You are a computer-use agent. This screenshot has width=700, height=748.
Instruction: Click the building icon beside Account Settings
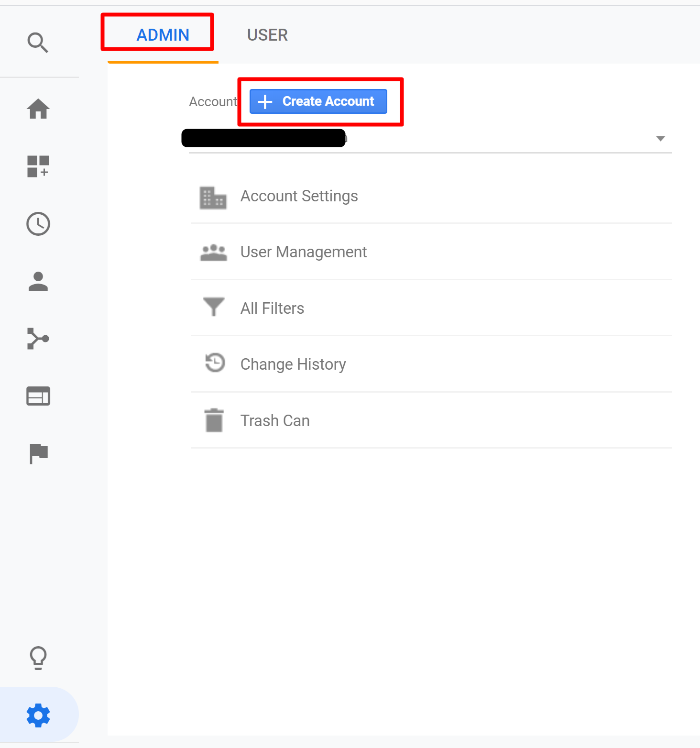pyautogui.click(x=213, y=198)
